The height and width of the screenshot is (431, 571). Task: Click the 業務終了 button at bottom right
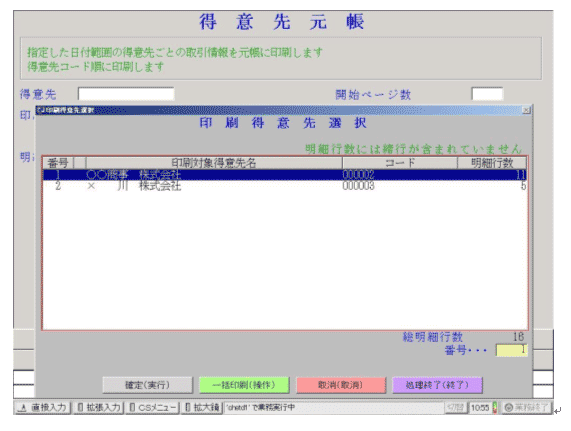coord(527,408)
